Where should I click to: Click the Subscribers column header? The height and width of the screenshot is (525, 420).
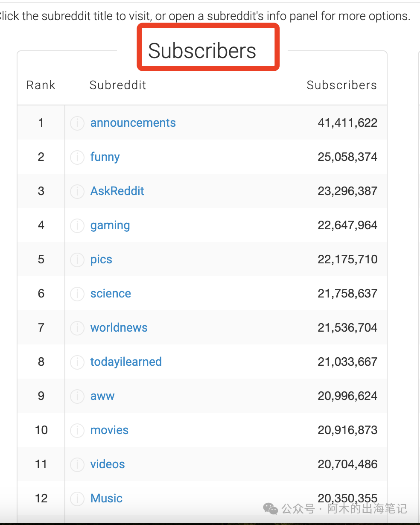[341, 85]
